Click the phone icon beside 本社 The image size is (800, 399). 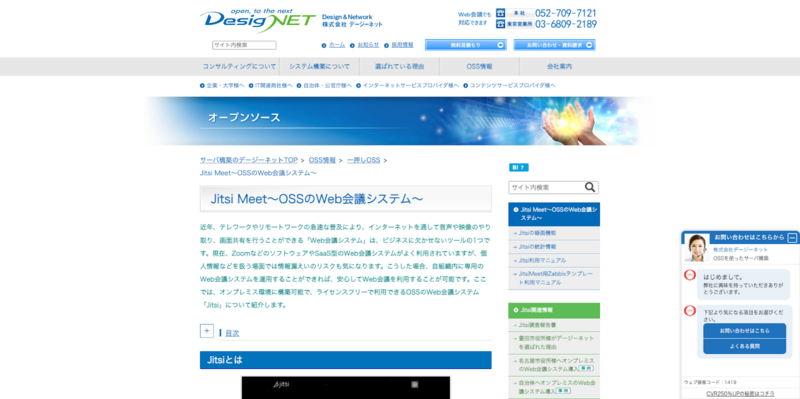tap(500, 13)
